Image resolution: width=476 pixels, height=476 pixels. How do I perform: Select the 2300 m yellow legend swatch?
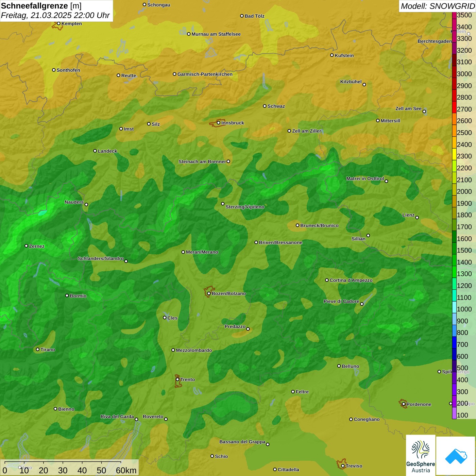click(454, 154)
